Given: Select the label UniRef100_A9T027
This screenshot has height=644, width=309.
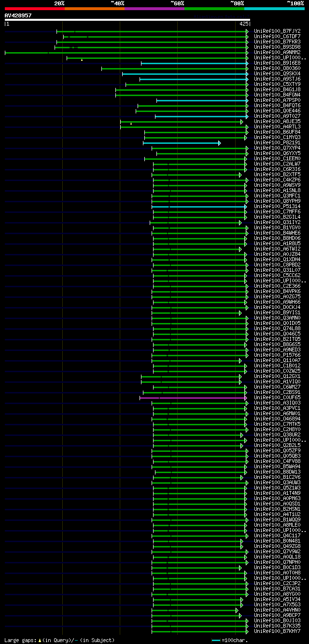Looking at the screenshot, I should 277,116.
